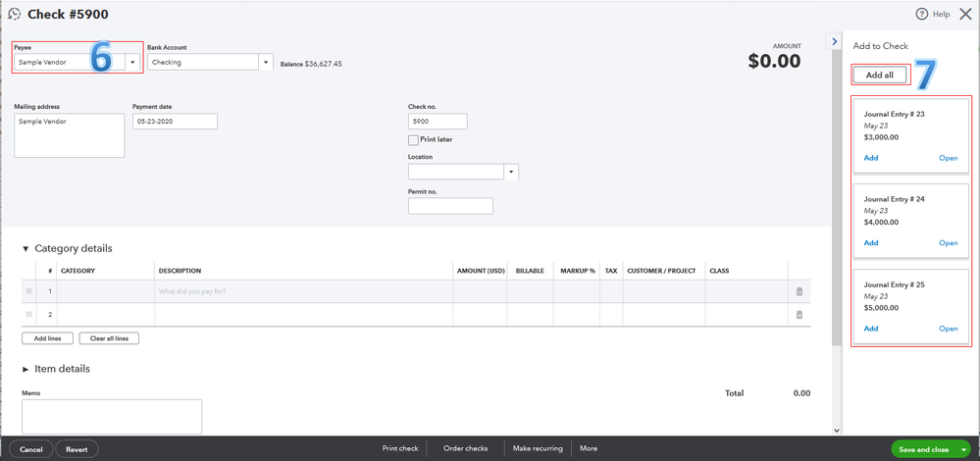Click the scrollbar down arrow
This screenshot has width=980, height=461.
pyautogui.click(x=837, y=431)
